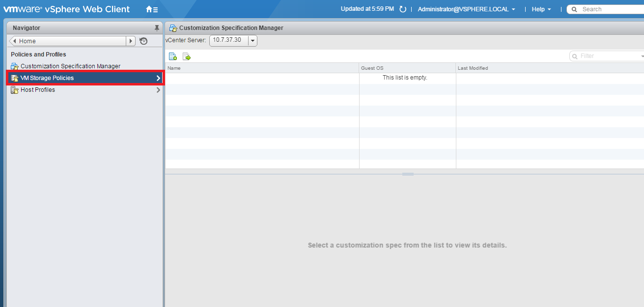The width and height of the screenshot is (644, 307).
Task: Open the Home menu icon in header
Action: (152, 9)
